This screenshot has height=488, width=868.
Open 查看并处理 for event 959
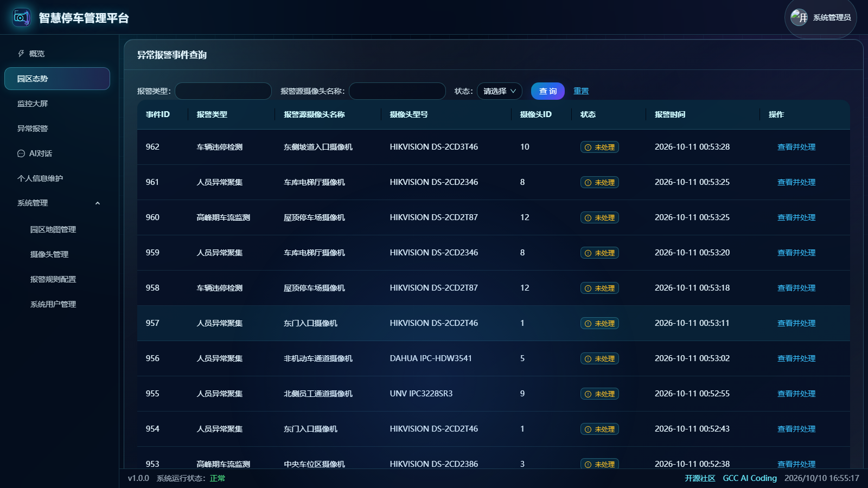(x=796, y=253)
